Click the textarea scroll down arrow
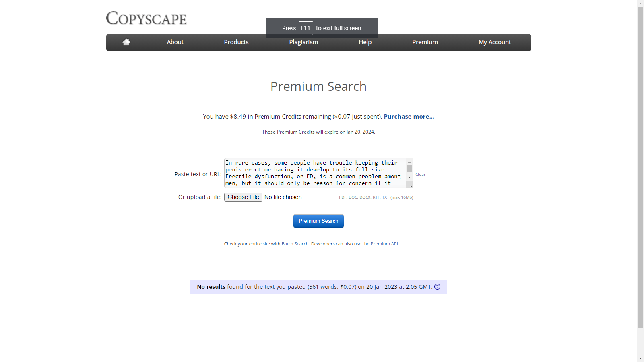644x362 pixels. coord(409,177)
